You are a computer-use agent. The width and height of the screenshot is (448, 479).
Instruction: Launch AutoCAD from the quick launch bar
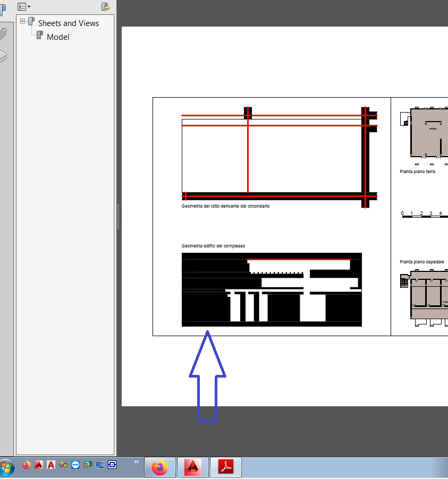38,465
